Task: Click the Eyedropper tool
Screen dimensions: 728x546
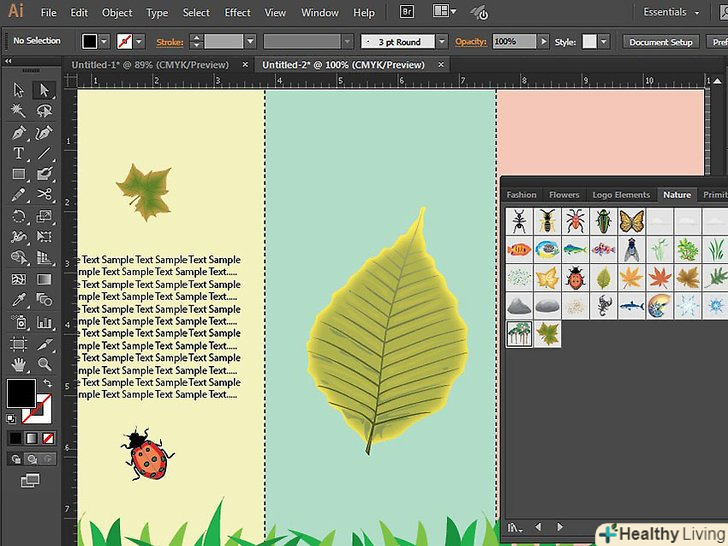Action: (x=18, y=301)
